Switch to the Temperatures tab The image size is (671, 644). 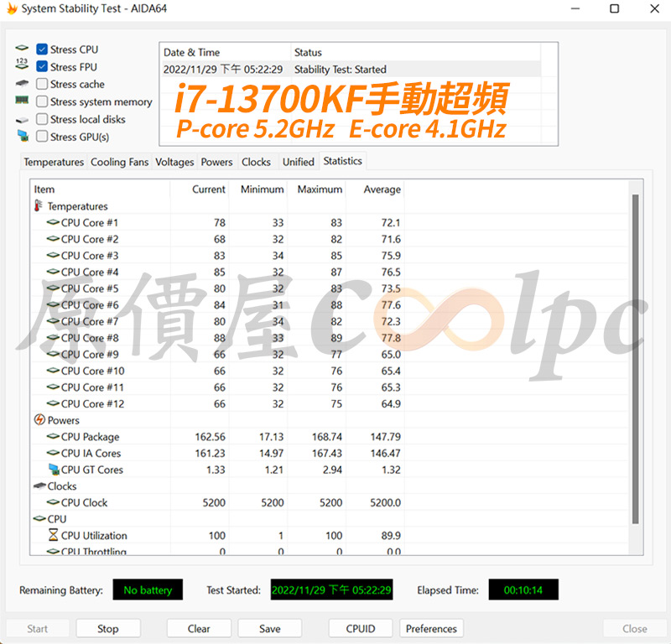54,162
